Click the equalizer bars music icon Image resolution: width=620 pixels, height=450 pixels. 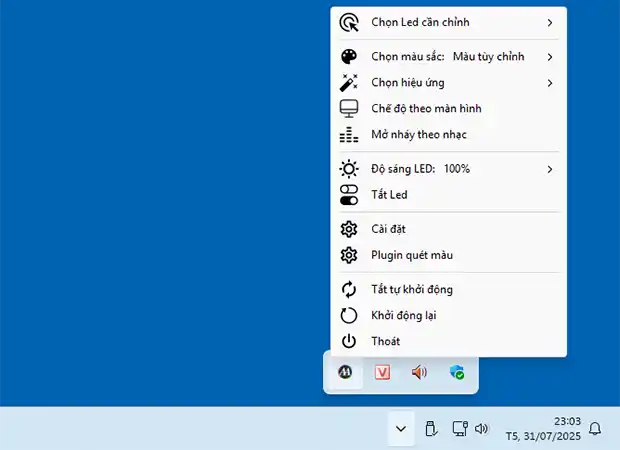(x=349, y=135)
